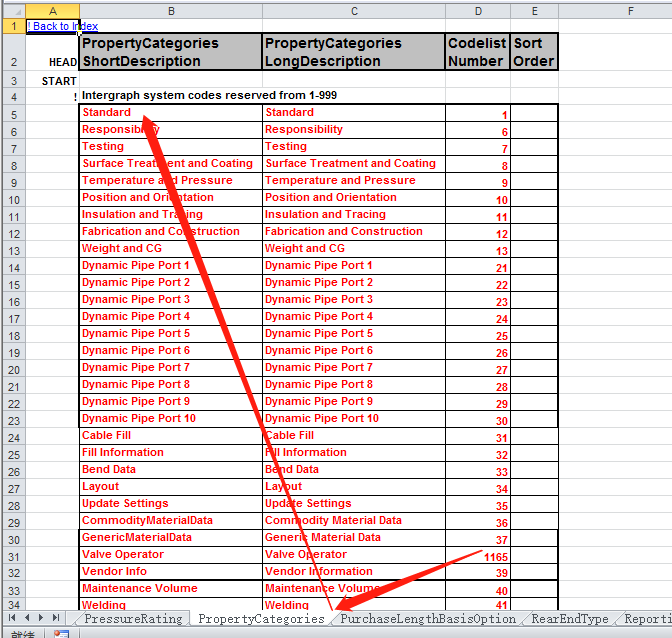Click PropertyCategories LongDescription header cell

(x=354, y=52)
